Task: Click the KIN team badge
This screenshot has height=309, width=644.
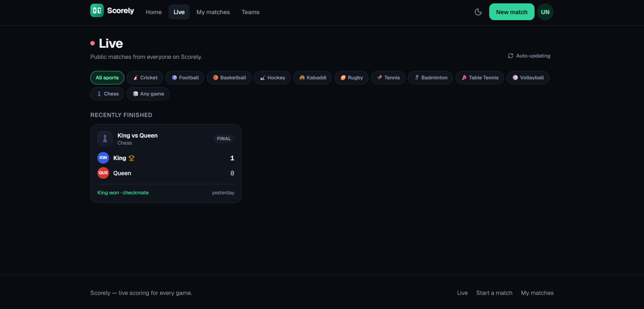Action: pyautogui.click(x=103, y=158)
